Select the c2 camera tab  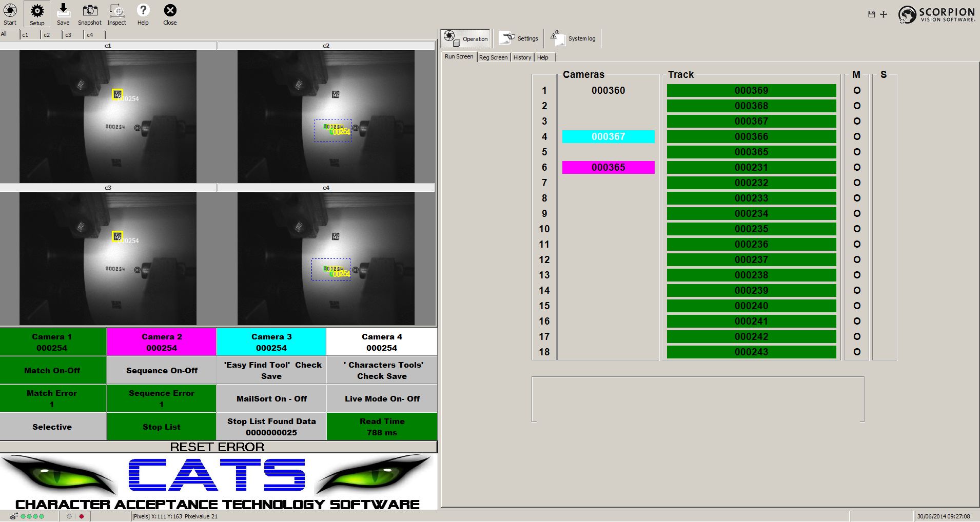tap(51, 35)
